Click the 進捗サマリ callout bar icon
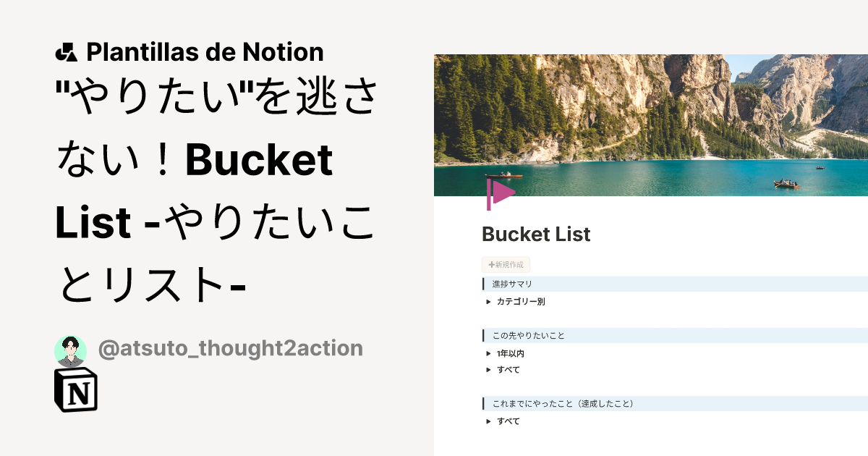 coord(482,284)
